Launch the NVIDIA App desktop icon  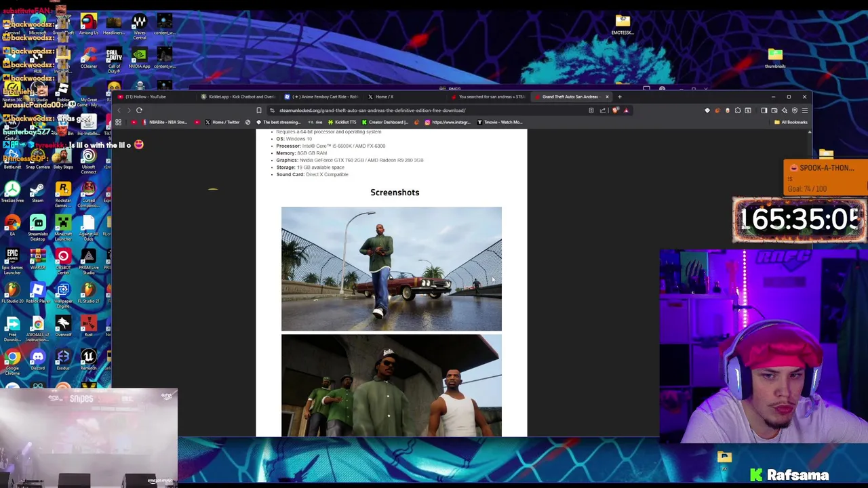tap(139, 58)
